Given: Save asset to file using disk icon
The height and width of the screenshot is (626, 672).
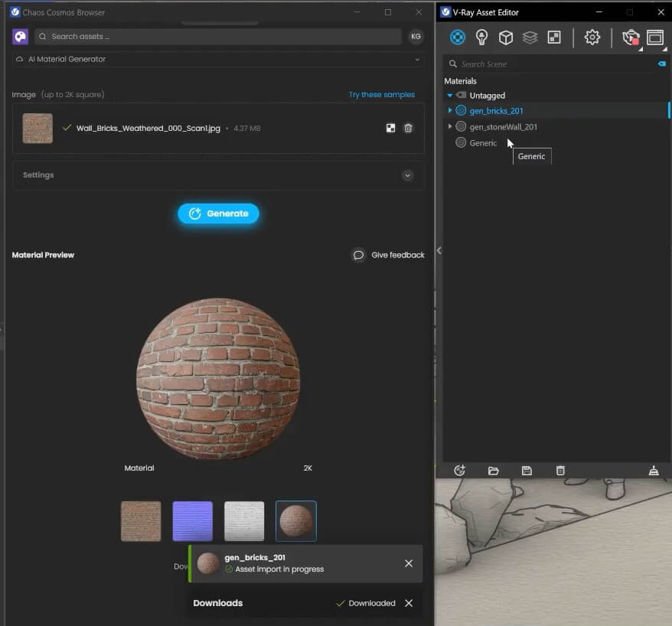Looking at the screenshot, I should tap(527, 471).
